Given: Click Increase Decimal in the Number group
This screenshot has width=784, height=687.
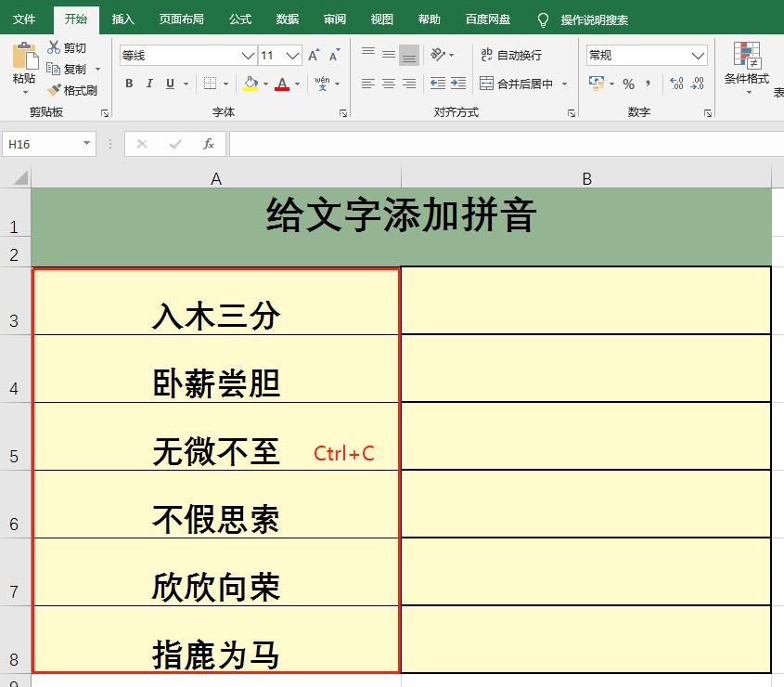Looking at the screenshot, I should pyautogui.click(x=675, y=83).
